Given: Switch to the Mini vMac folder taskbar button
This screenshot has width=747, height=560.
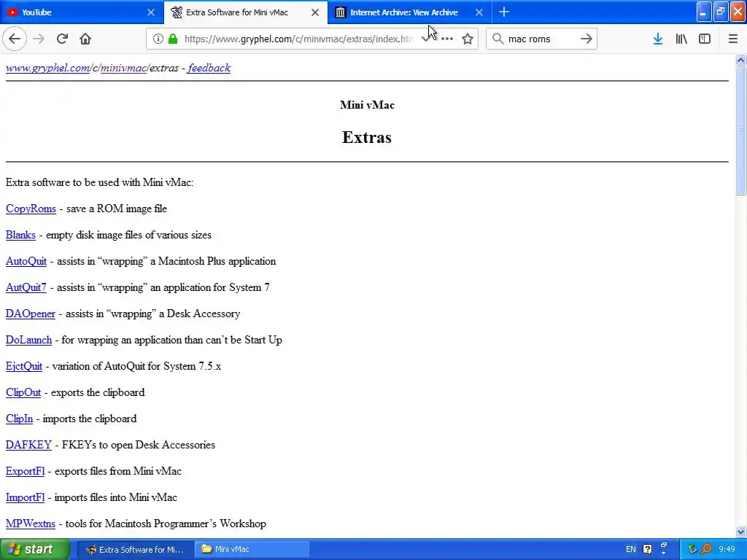Looking at the screenshot, I should tap(252, 549).
